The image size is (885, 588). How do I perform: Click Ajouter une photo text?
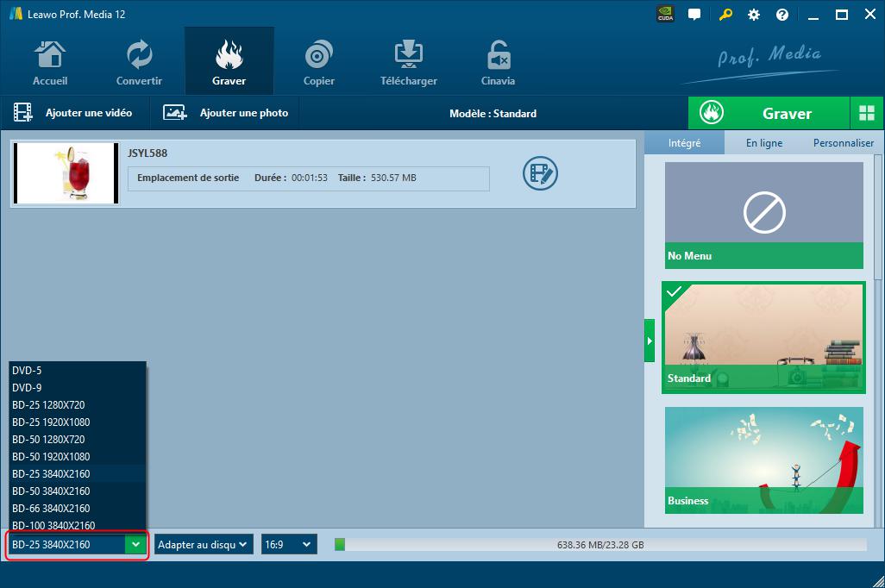(244, 113)
